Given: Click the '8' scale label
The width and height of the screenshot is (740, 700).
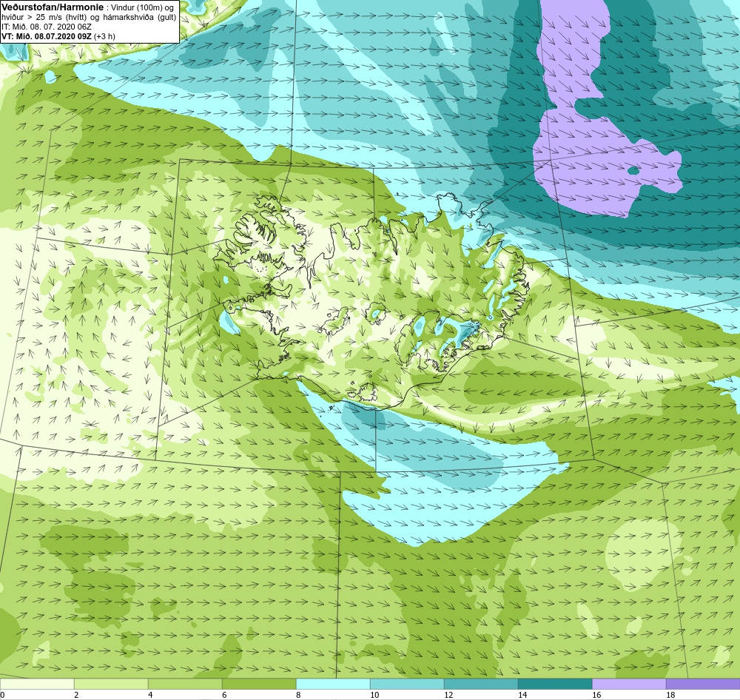Looking at the screenshot, I should pyautogui.click(x=298, y=694).
